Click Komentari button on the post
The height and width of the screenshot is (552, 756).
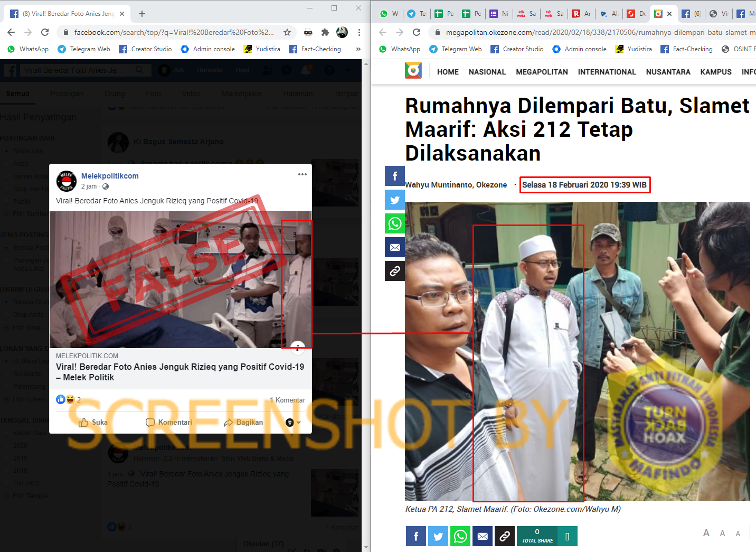coord(169,423)
